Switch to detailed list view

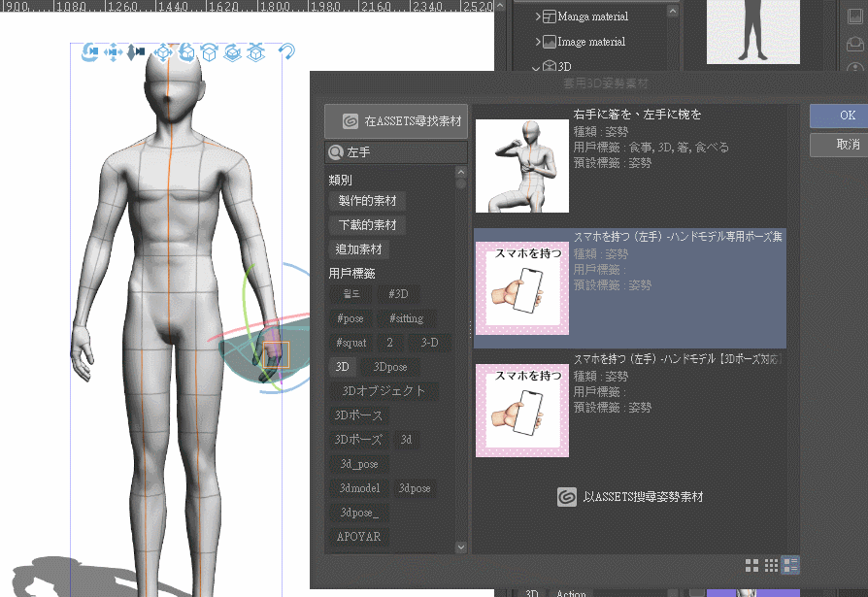coord(790,565)
